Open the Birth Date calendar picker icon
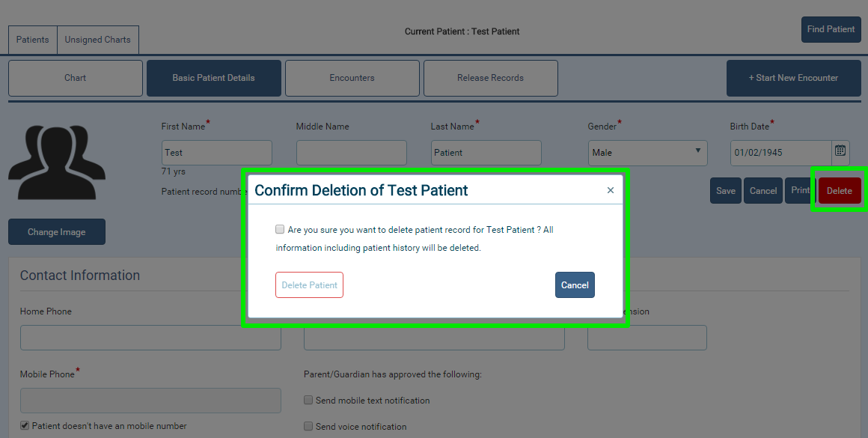This screenshot has width=868, height=438. [x=840, y=150]
